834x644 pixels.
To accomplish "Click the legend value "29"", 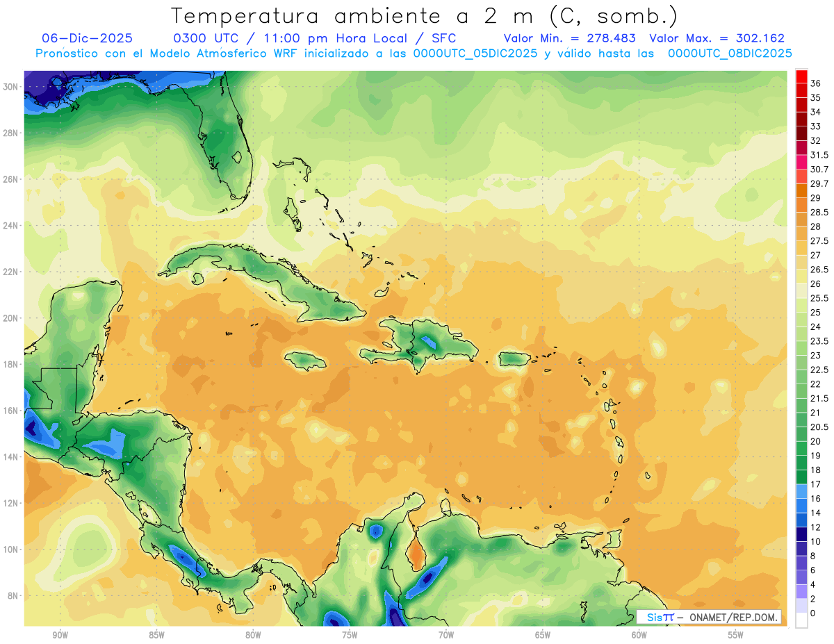I will tap(816, 198).
